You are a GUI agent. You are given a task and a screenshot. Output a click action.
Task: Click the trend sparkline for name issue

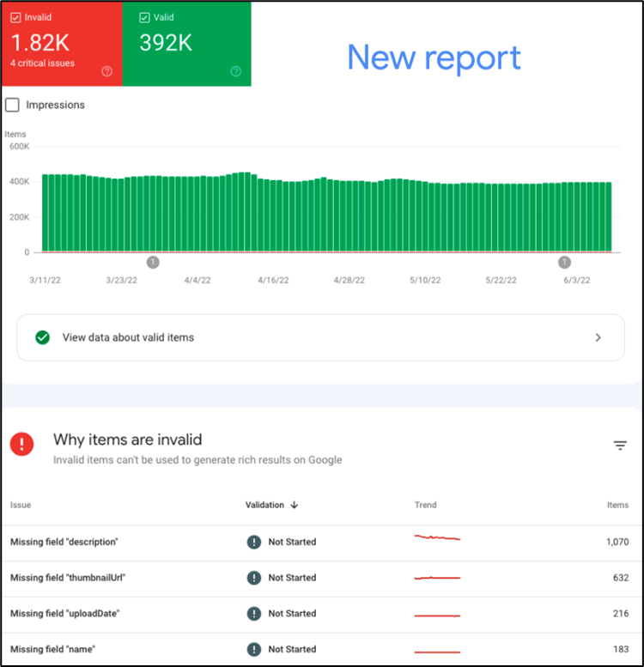(x=437, y=652)
